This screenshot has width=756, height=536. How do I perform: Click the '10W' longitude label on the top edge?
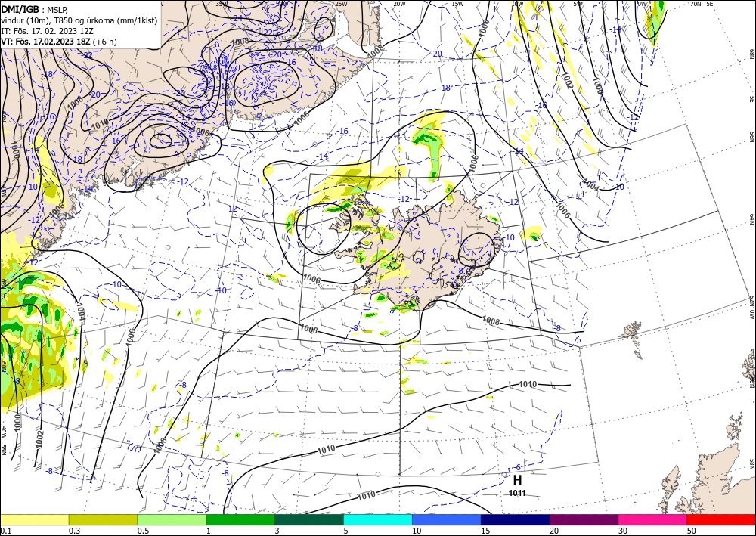(x=517, y=4)
